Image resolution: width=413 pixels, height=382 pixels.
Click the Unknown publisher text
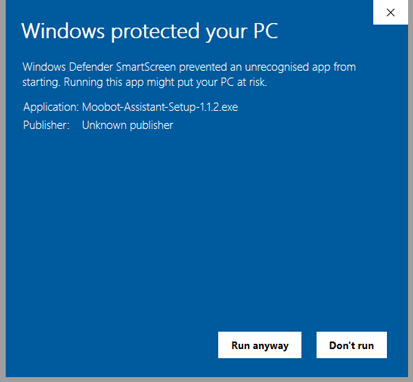click(128, 125)
